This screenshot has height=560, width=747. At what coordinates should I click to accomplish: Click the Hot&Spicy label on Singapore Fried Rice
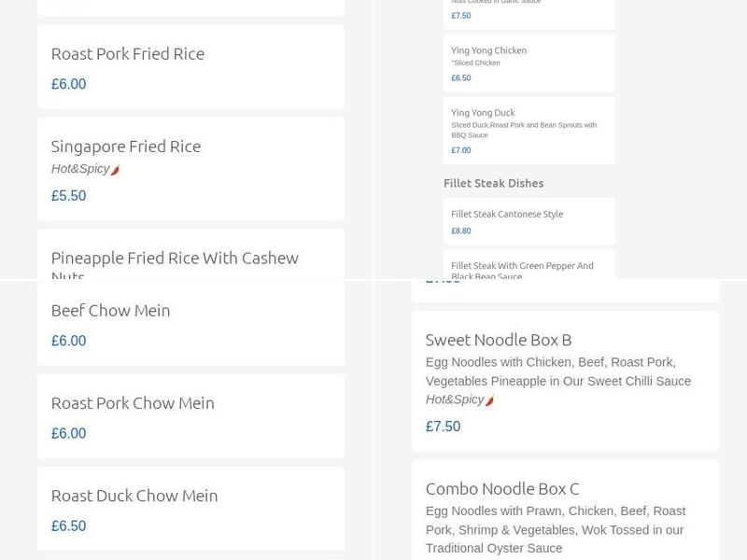tap(81, 167)
